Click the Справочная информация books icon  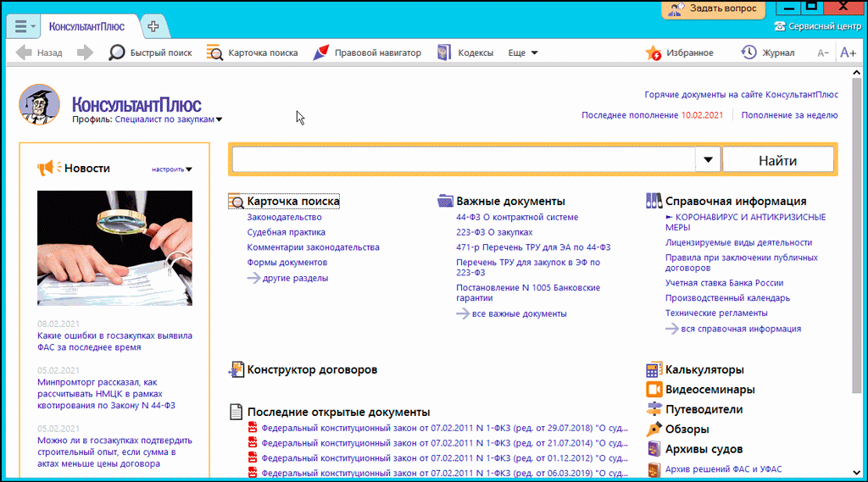click(x=654, y=201)
